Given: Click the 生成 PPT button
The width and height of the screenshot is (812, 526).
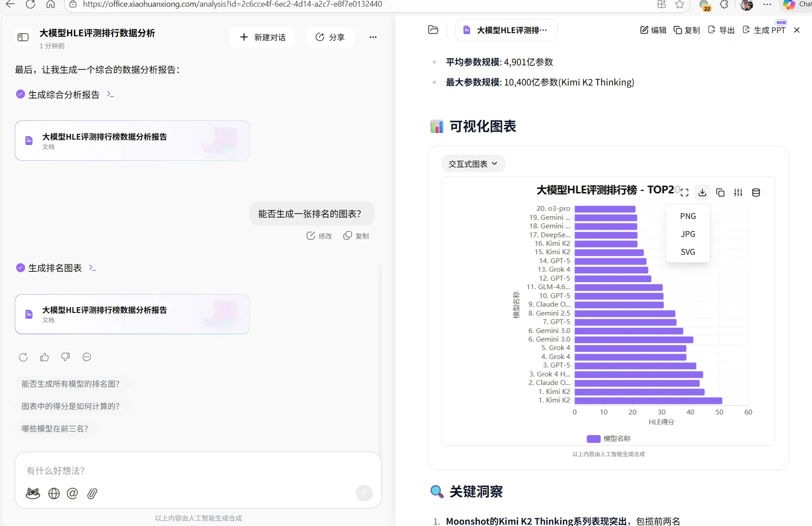Looking at the screenshot, I should point(764,30).
